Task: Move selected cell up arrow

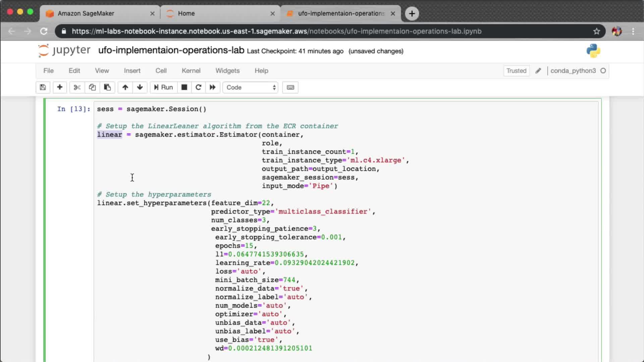Action: click(125, 87)
